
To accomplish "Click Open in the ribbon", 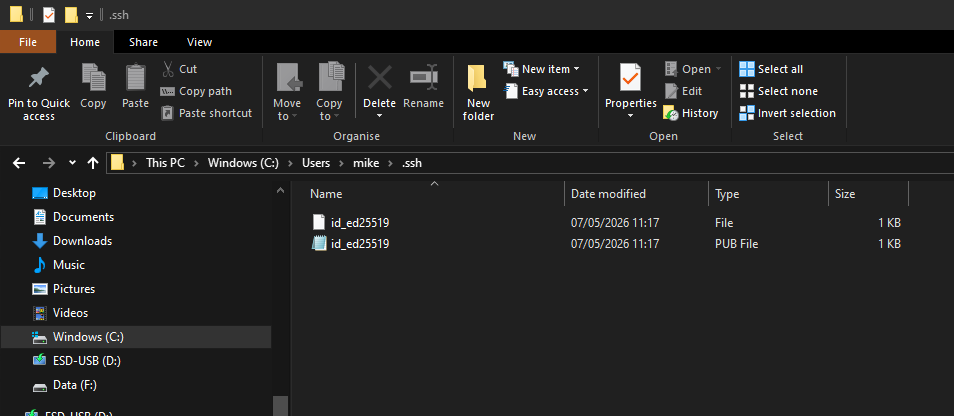I will click(688, 69).
